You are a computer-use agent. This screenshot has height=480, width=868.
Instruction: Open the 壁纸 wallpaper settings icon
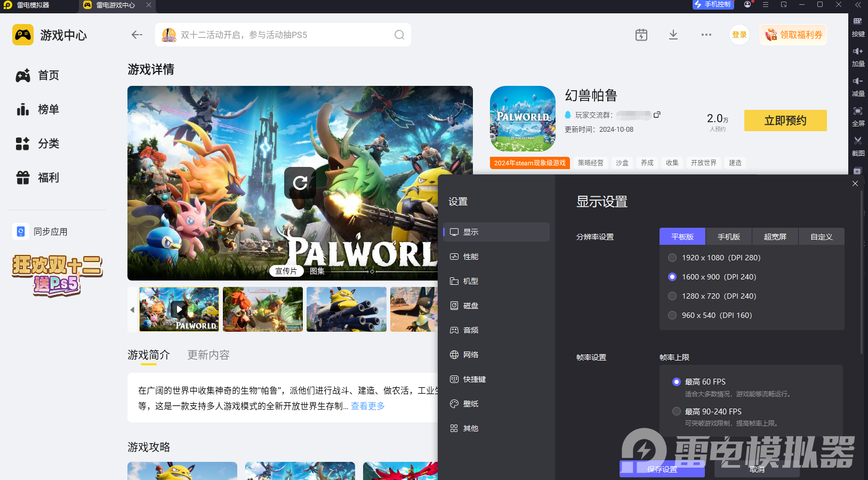(454, 404)
